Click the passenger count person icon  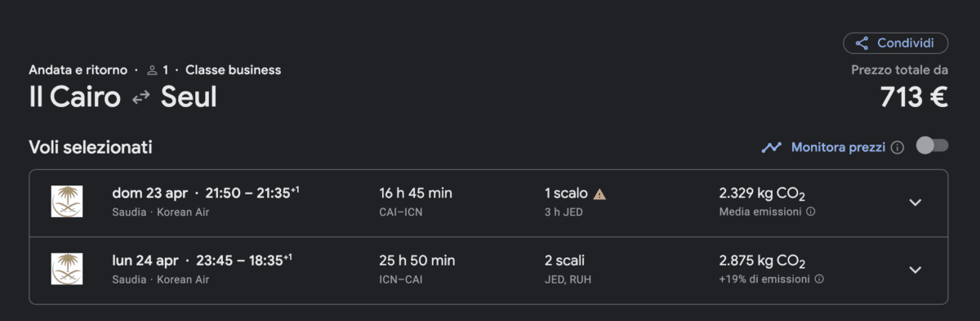[152, 70]
